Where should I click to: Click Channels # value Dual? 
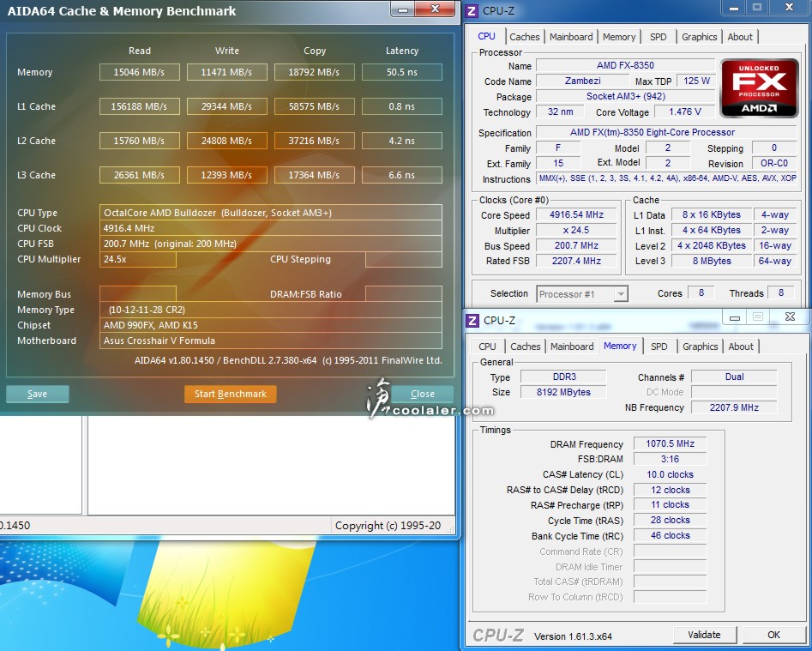click(x=734, y=377)
